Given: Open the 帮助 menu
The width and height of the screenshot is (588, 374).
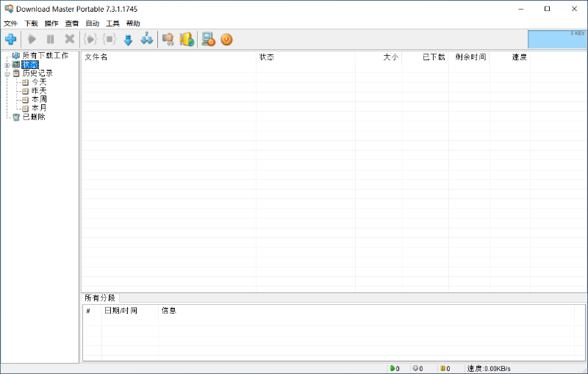Looking at the screenshot, I should click(x=133, y=24).
